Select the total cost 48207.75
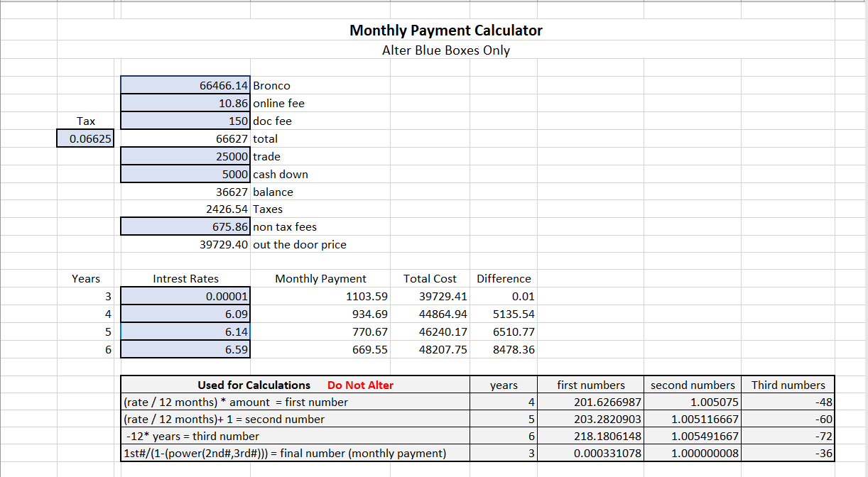This screenshot has width=868, height=477. pos(443,350)
